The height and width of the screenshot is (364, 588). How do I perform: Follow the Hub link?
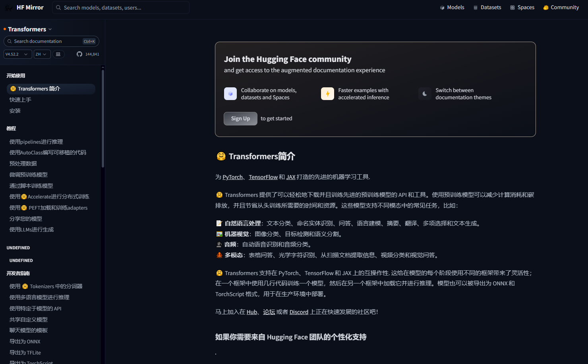coord(252,312)
